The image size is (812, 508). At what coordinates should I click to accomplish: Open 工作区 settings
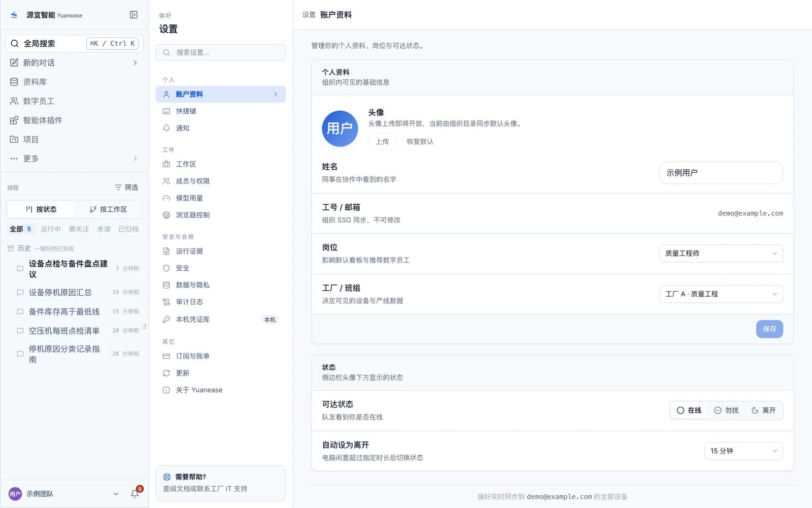pyautogui.click(x=221, y=164)
